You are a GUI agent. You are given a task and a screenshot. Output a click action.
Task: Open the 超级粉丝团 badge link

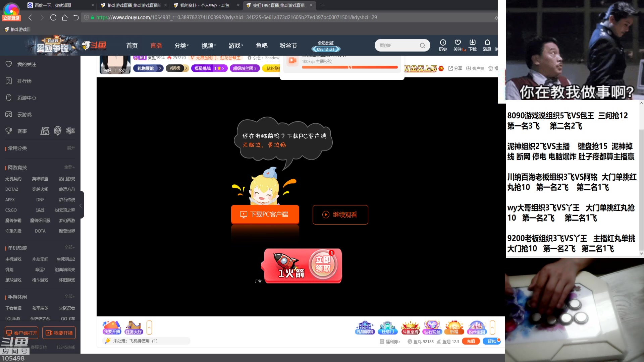click(245, 68)
